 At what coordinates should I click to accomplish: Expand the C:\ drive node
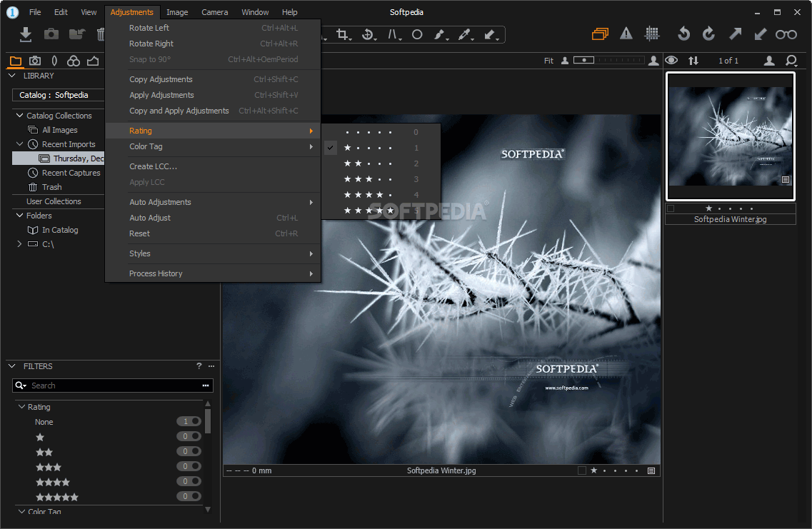(20, 243)
